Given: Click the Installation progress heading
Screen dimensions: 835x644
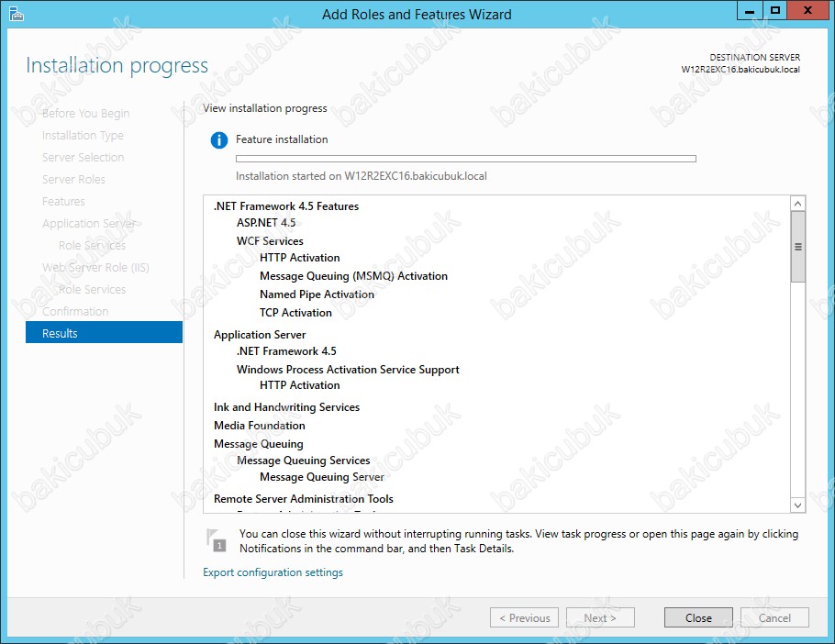Looking at the screenshot, I should point(117,66).
